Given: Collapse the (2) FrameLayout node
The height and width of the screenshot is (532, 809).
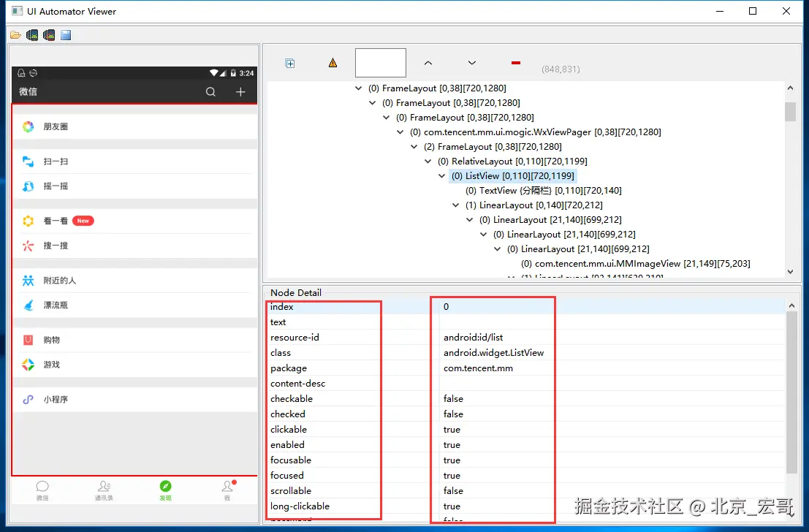Looking at the screenshot, I should (x=414, y=147).
